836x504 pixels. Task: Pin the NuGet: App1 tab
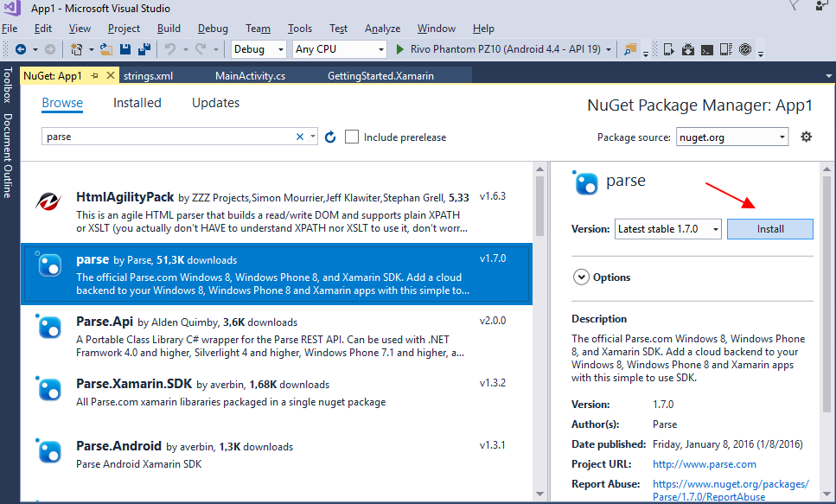point(95,76)
